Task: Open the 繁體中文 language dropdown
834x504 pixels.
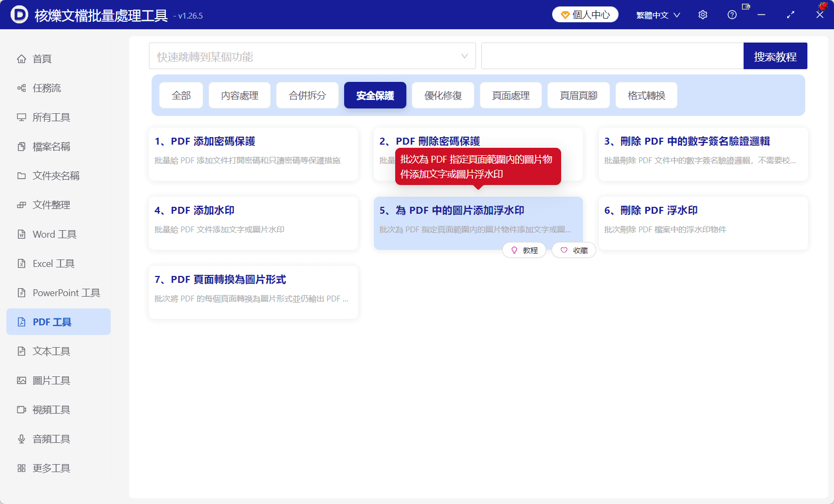Action: pyautogui.click(x=658, y=15)
